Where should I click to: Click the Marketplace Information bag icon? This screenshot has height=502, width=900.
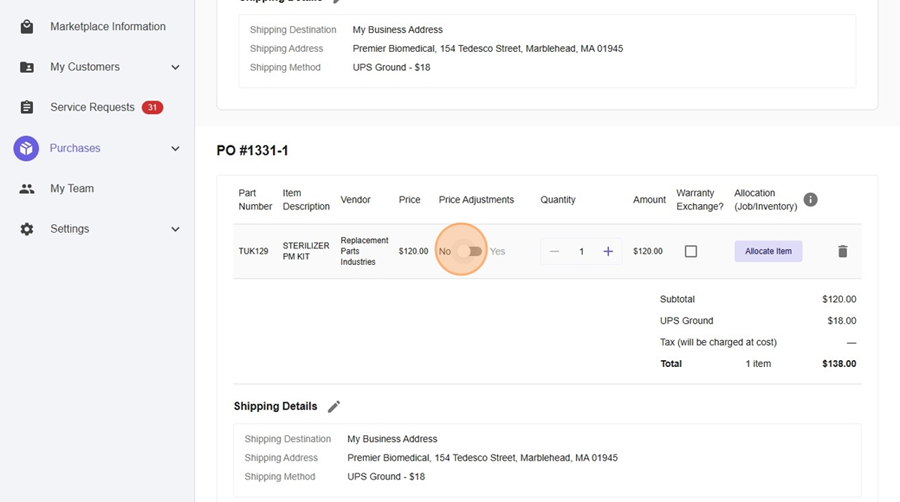click(27, 27)
